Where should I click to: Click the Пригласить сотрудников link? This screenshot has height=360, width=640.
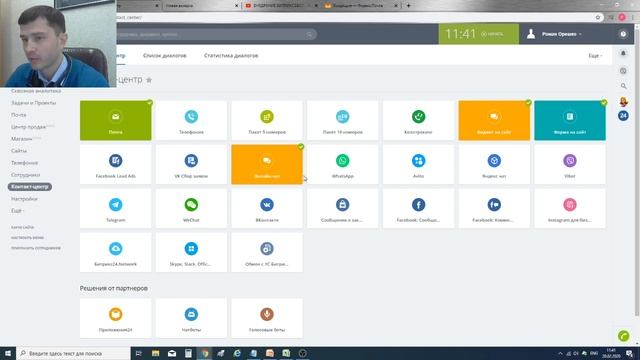click(x=36, y=248)
